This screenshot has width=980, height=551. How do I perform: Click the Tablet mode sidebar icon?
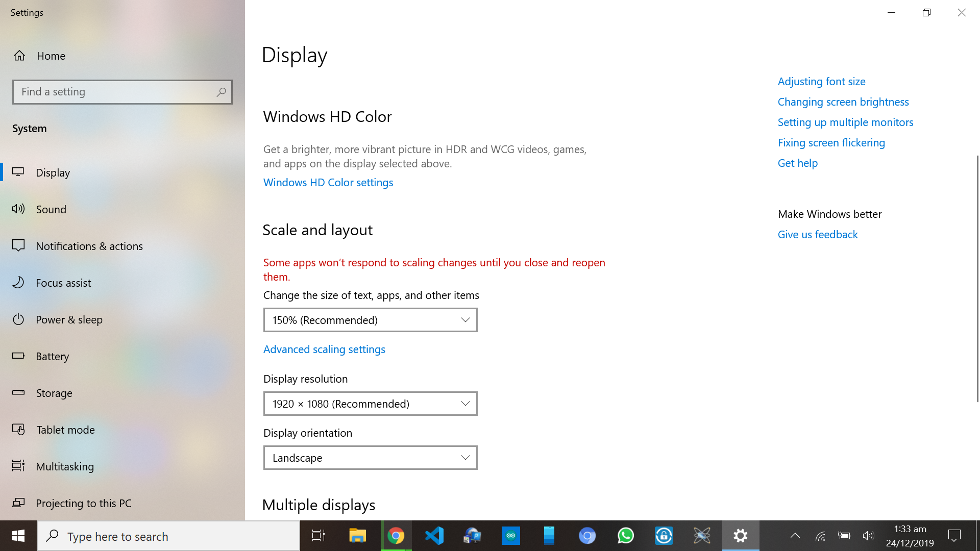18,429
